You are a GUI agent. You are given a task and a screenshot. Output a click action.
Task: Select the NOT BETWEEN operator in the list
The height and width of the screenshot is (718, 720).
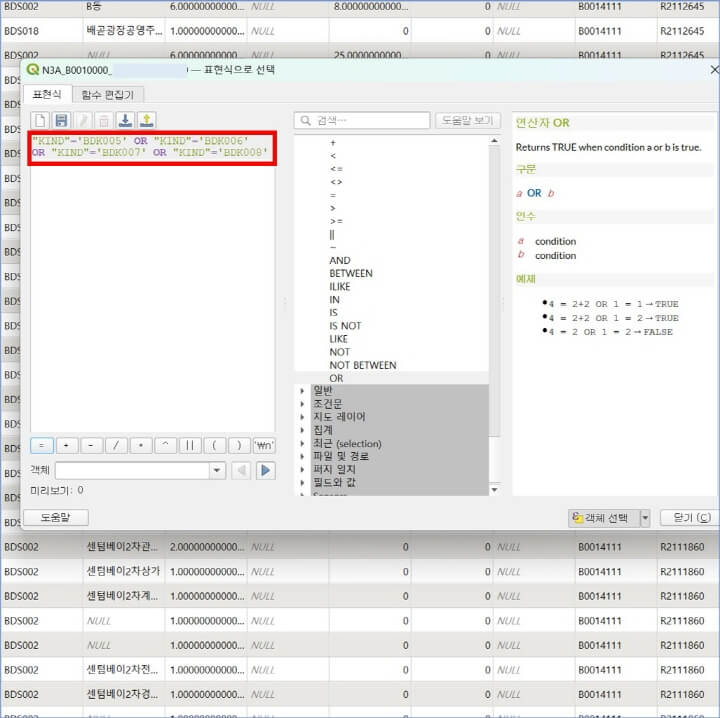pos(363,365)
